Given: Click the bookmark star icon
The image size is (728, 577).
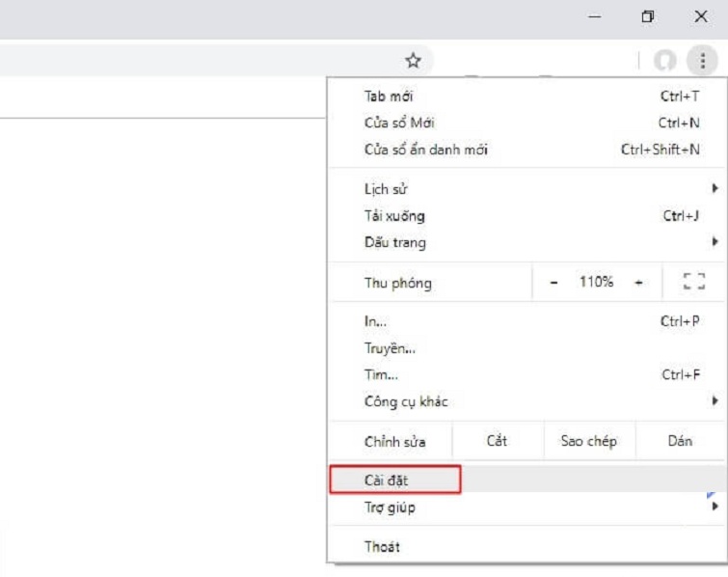Looking at the screenshot, I should (x=413, y=61).
